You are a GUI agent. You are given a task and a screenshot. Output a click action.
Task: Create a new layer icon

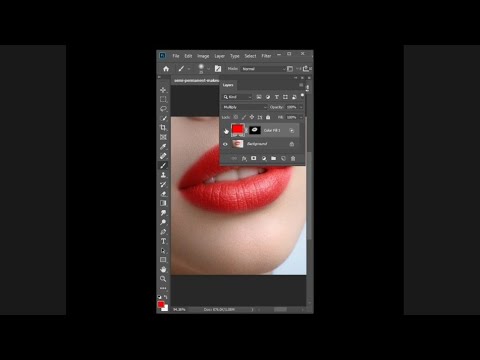click(283, 158)
